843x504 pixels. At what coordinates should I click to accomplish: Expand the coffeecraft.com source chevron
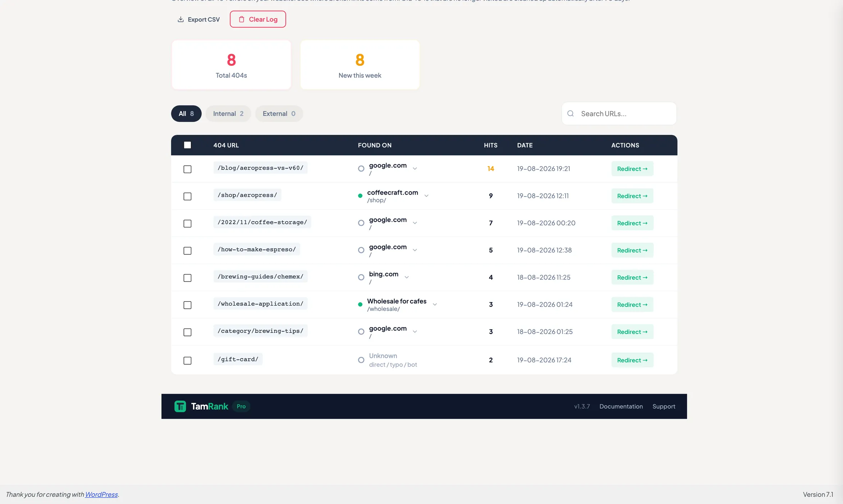(426, 196)
